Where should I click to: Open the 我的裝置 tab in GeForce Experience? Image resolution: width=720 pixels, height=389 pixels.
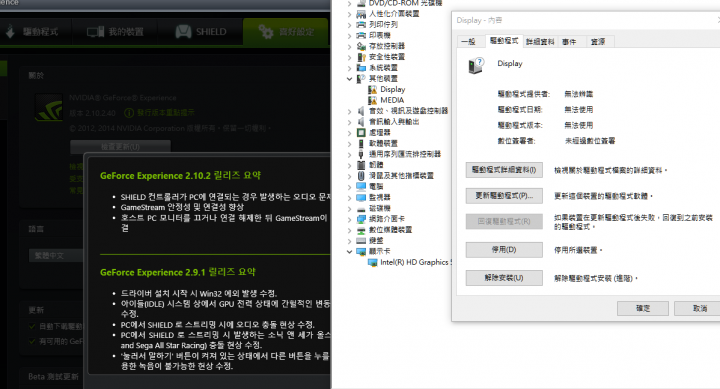click(x=115, y=32)
